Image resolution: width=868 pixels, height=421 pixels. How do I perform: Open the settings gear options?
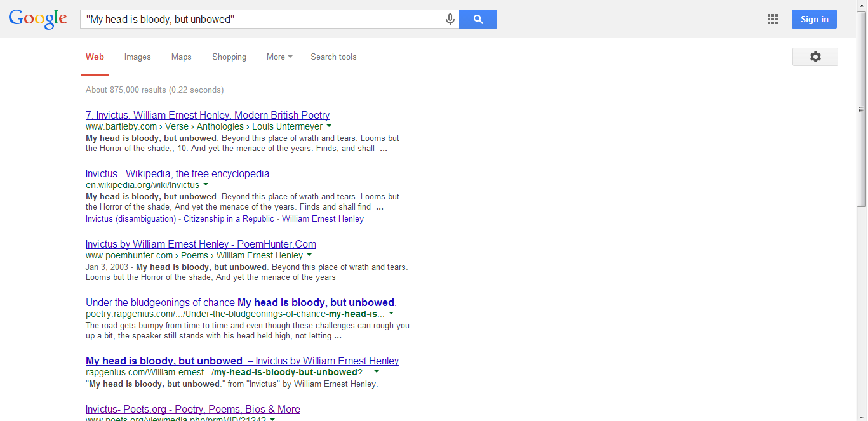(815, 57)
